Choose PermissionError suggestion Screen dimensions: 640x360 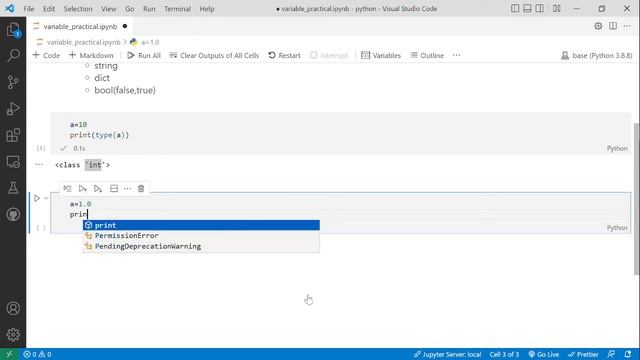point(201,236)
